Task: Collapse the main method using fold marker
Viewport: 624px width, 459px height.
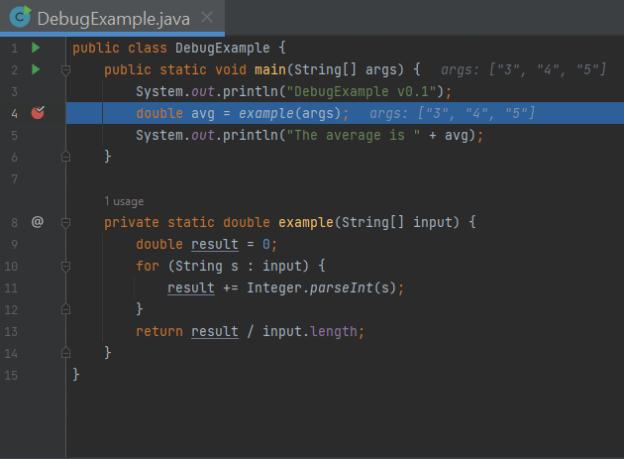Action: pyautogui.click(x=65, y=70)
